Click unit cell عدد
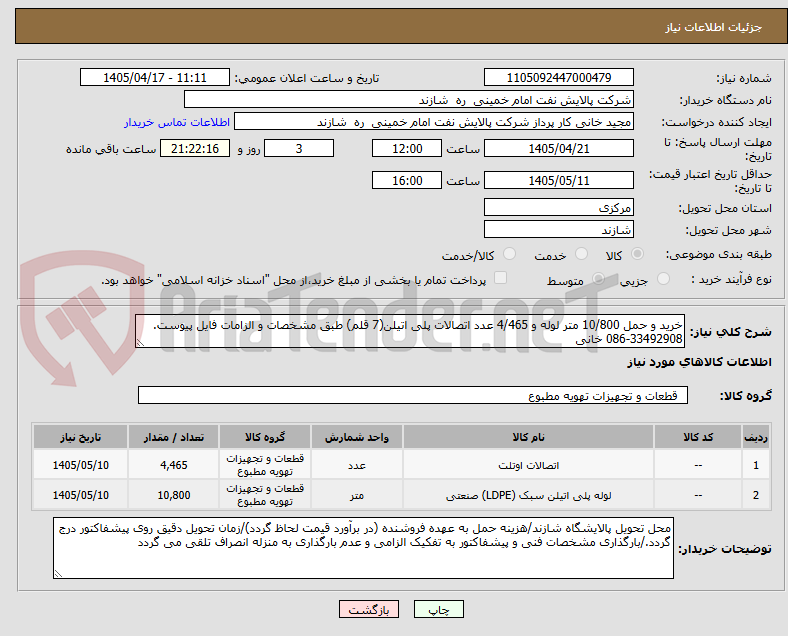Viewport: 788px width, 636px height. (356, 465)
